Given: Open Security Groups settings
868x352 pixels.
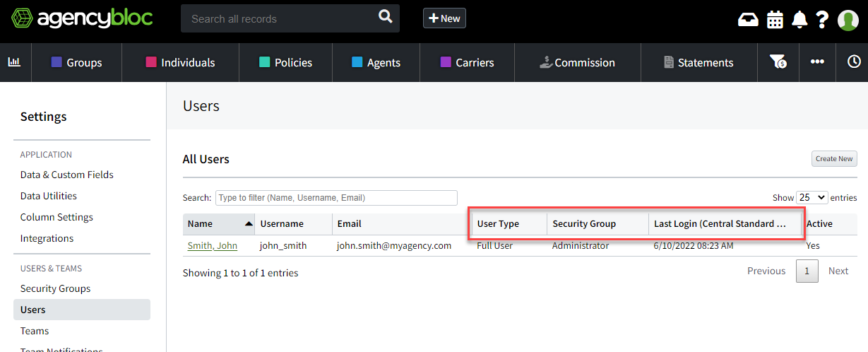Looking at the screenshot, I should (x=55, y=288).
